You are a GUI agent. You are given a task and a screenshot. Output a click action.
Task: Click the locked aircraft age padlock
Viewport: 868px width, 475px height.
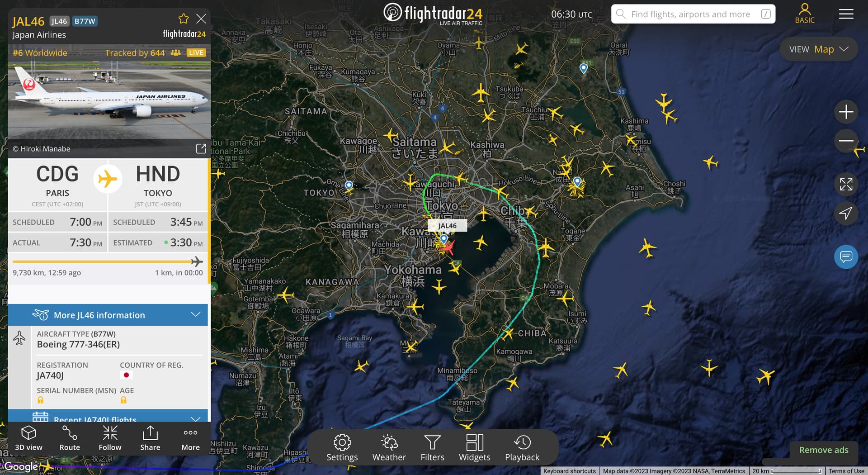point(123,400)
